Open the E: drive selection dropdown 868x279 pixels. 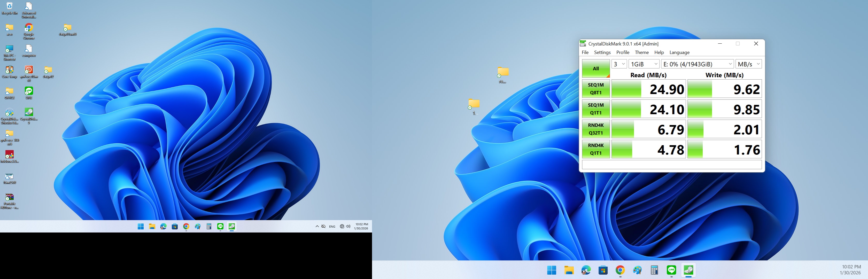tap(697, 64)
